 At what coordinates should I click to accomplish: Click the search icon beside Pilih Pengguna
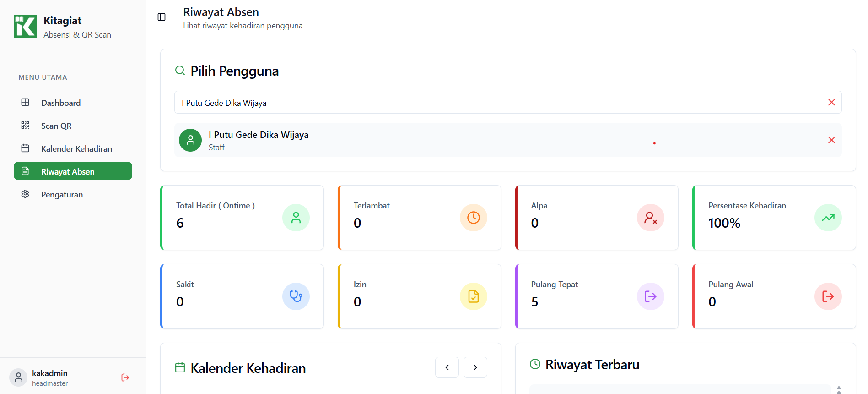(x=180, y=71)
